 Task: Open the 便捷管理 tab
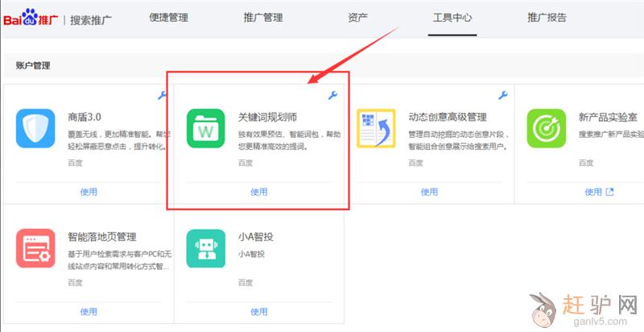coord(168,17)
